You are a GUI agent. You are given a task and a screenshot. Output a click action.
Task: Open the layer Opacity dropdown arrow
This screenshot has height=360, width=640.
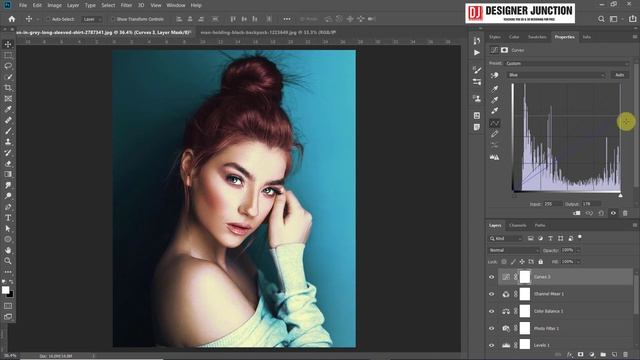(x=578, y=250)
